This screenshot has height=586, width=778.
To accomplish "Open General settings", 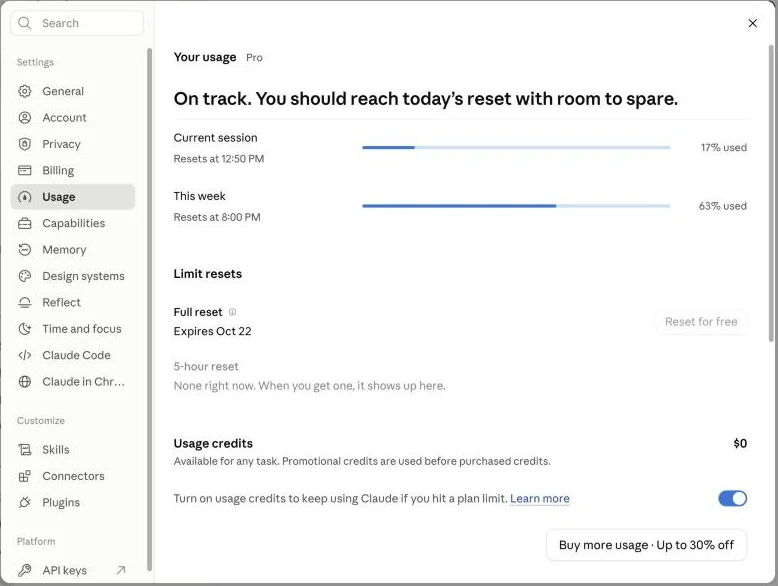I will [x=72, y=91].
